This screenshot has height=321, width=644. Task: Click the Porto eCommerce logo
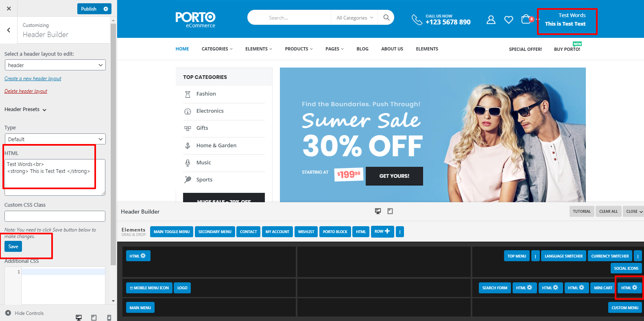(196, 20)
